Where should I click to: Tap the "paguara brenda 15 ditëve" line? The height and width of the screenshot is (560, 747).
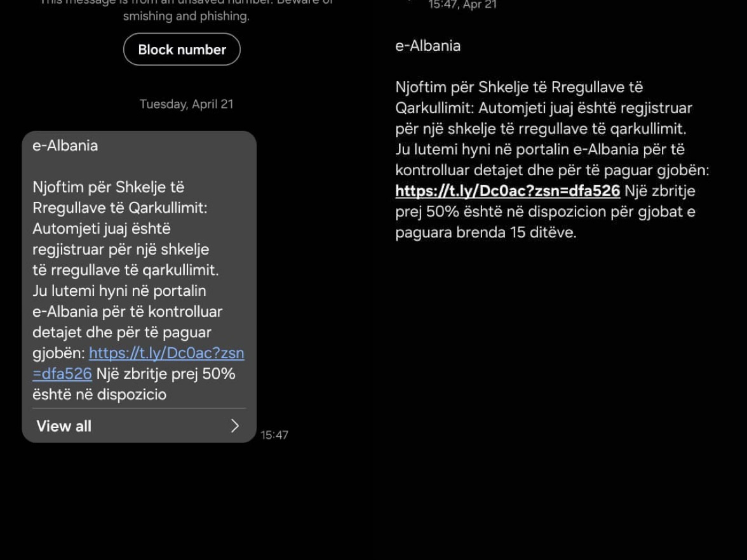click(x=486, y=232)
